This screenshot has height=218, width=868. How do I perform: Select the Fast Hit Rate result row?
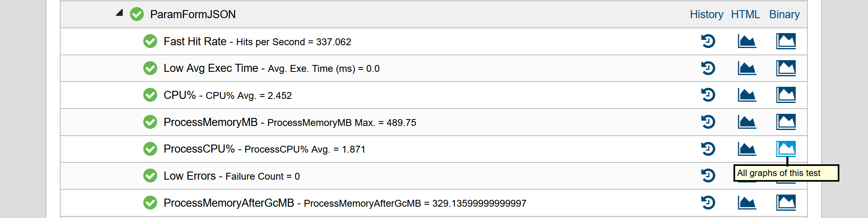(x=434, y=41)
